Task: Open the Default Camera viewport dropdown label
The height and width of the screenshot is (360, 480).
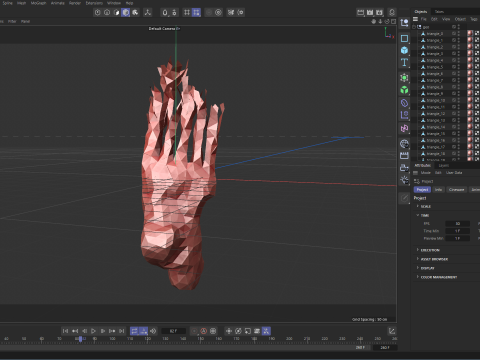Action: [164, 29]
